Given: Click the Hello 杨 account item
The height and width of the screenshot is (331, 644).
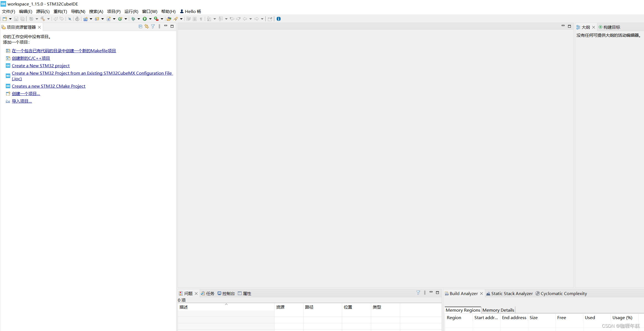Looking at the screenshot, I should 191,11.
